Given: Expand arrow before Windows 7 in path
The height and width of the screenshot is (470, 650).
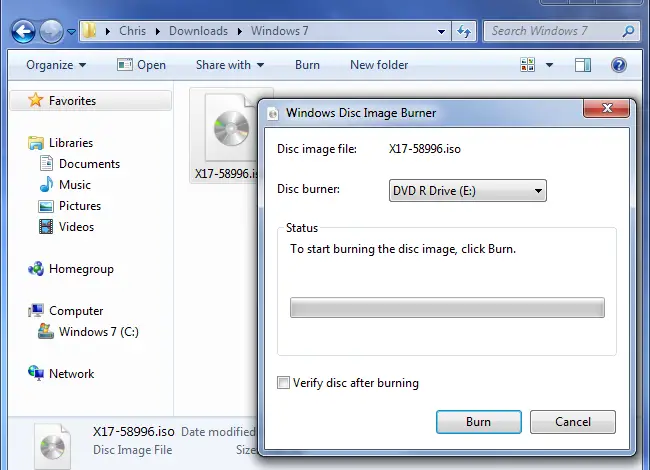Looking at the screenshot, I should point(240,31).
